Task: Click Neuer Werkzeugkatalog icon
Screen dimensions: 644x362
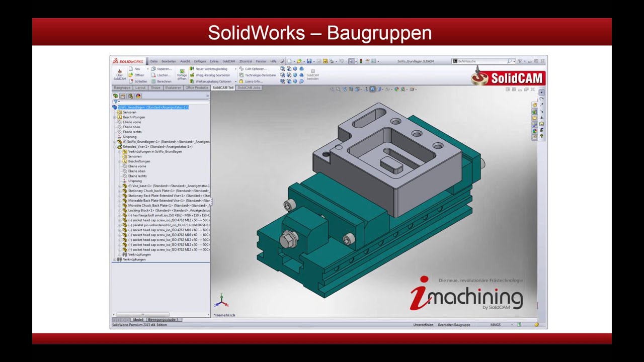Action: 192,68
